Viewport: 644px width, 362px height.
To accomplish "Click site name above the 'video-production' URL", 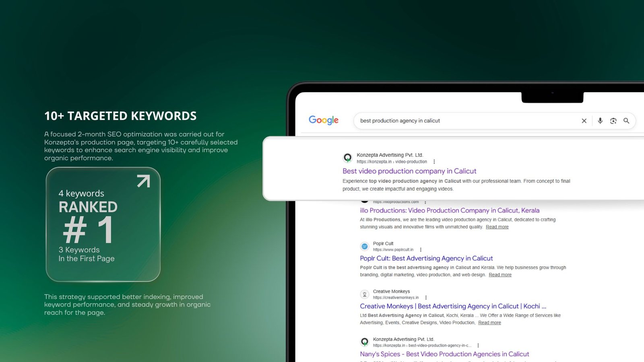I will [390, 155].
